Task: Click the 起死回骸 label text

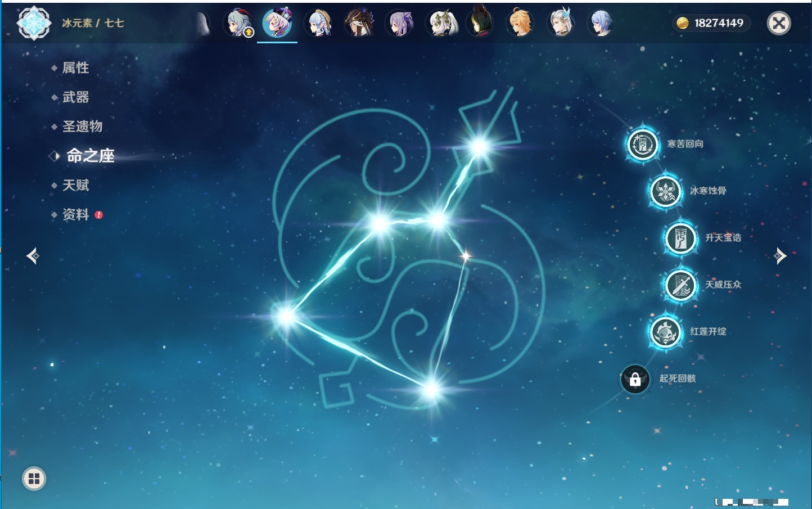Action: pyautogui.click(x=678, y=379)
